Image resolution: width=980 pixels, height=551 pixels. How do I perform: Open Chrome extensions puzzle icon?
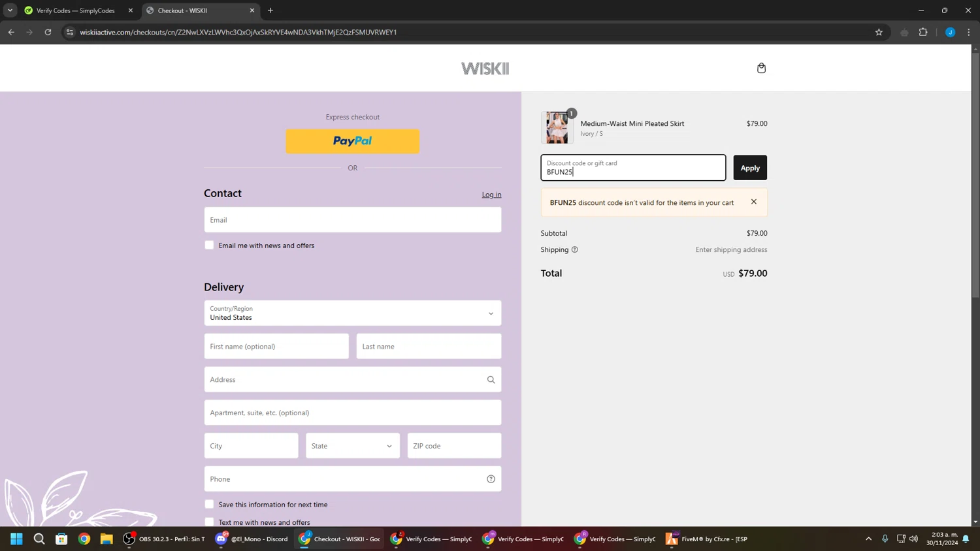click(923, 32)
